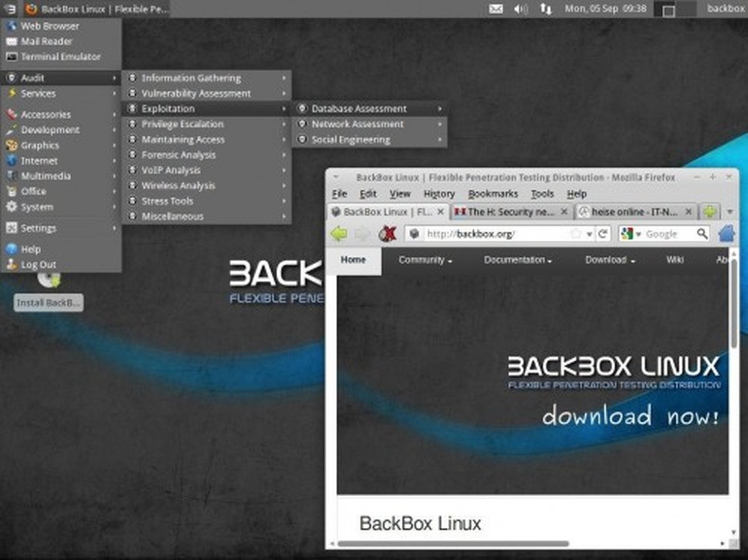Image resolution: width=748 pixels, height=560 pixels.
Task: Open the Firefox History menu
Action: click(439, 194)
